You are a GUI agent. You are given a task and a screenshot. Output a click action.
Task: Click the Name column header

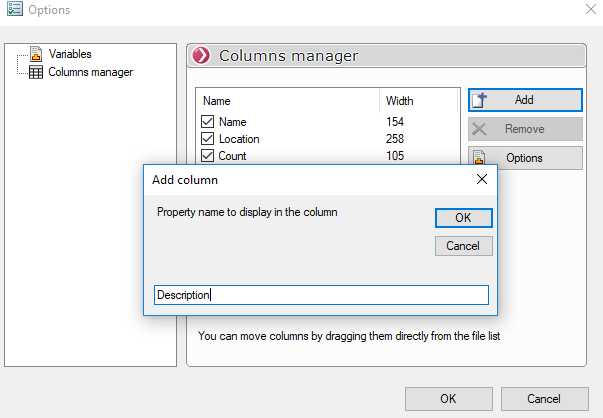click(x=217, y=101)
